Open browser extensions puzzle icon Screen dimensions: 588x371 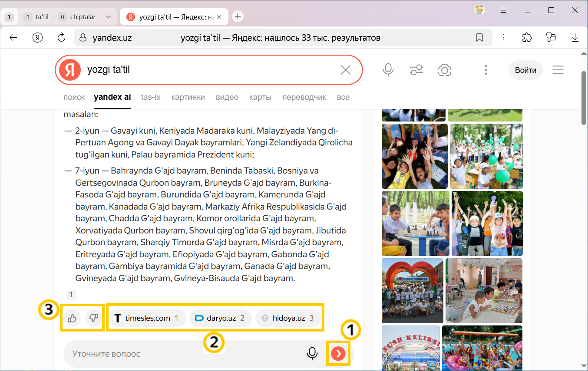(527, 38)
